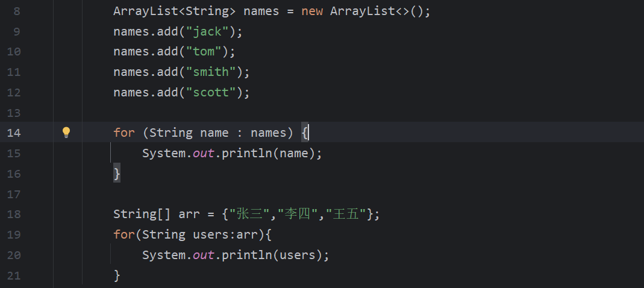Click the "tom" string literal
Image resolution: width=644 pixels, height=288 pixels.
click(x=204, y=52)
